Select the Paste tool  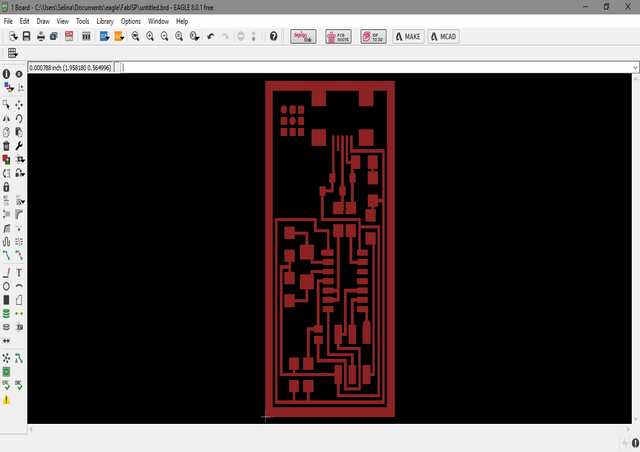[19, 132]
